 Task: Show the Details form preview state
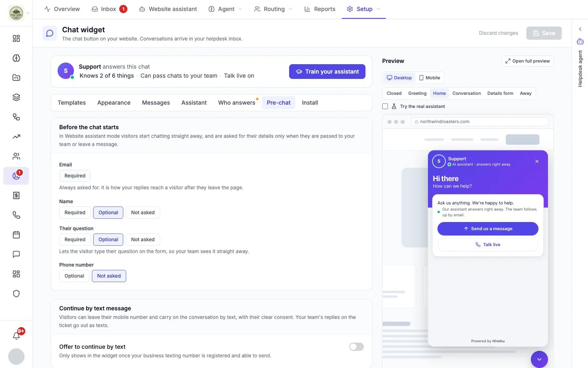500,93
